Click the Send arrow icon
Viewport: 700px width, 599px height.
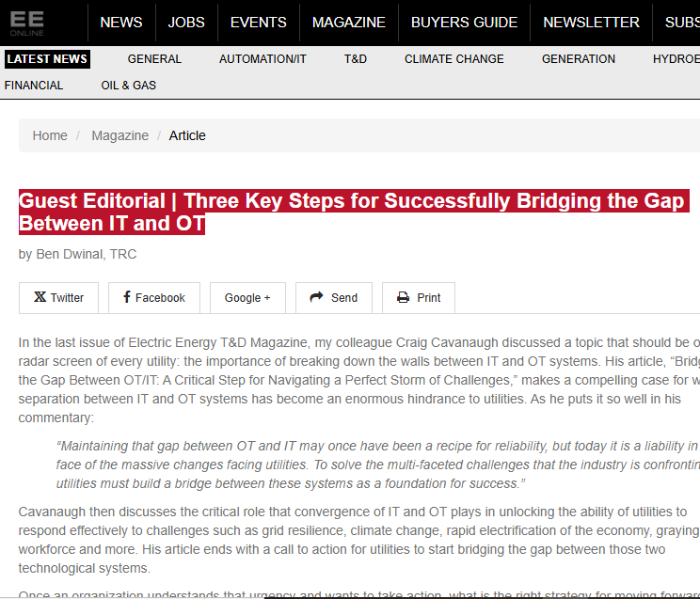coord(316,297)
